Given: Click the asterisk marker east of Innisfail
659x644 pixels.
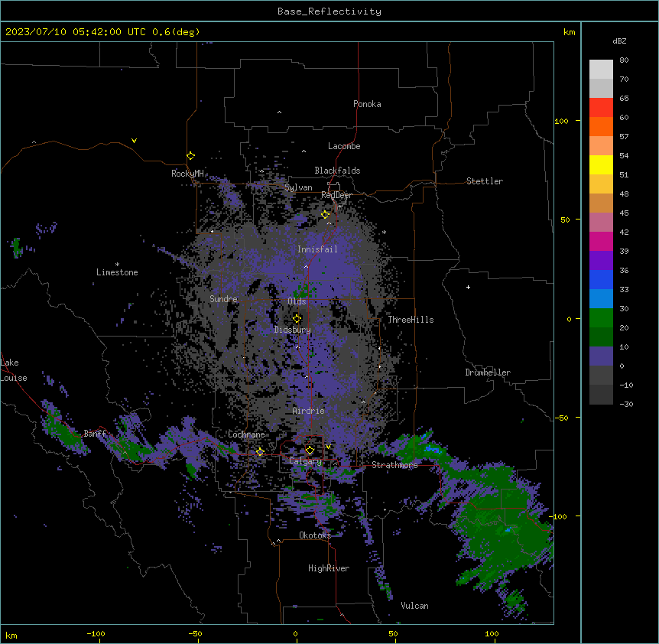Looking at the screenshot, I should coord(384,232).
